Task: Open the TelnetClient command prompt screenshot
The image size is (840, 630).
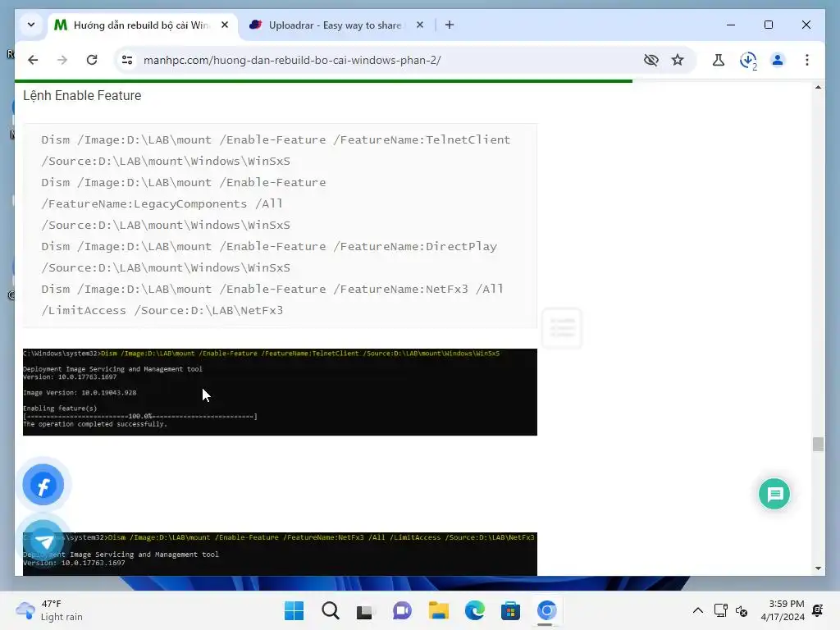Action: coord(280,392)
